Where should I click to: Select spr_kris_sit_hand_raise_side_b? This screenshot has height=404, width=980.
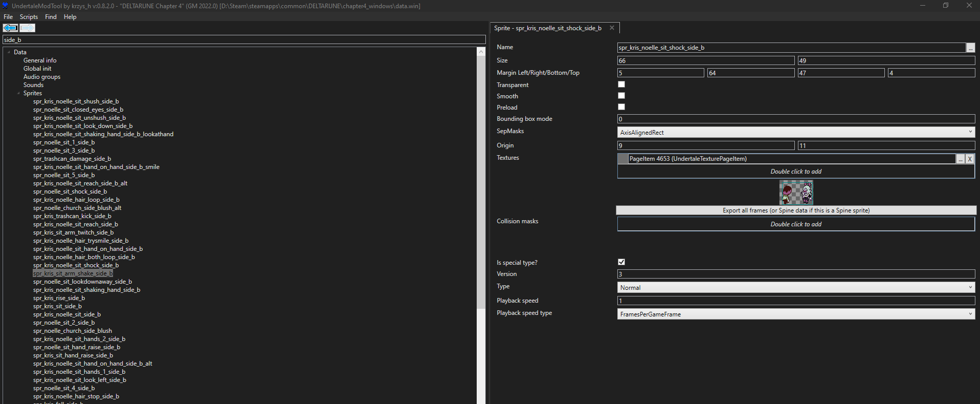coord(73,355)
